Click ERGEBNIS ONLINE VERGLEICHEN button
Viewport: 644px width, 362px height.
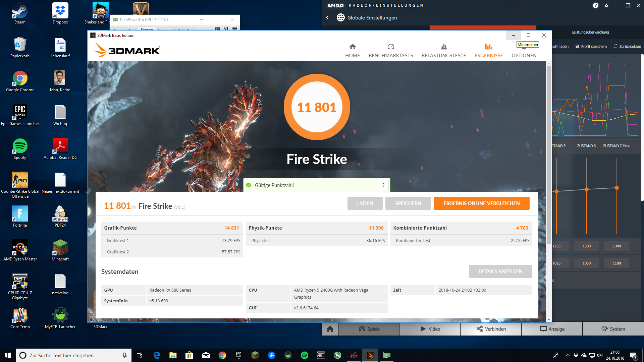pos(481,203)
